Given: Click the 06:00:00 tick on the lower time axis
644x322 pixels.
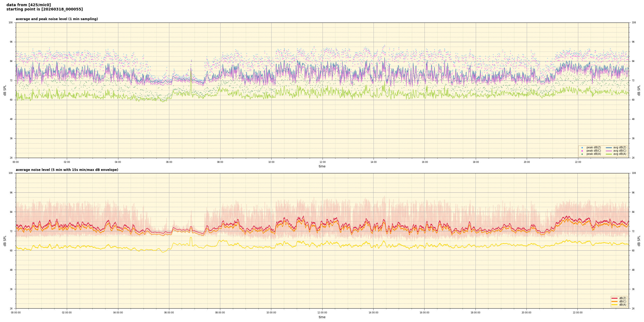Looking at the screenshot, I should pos(169,313).
